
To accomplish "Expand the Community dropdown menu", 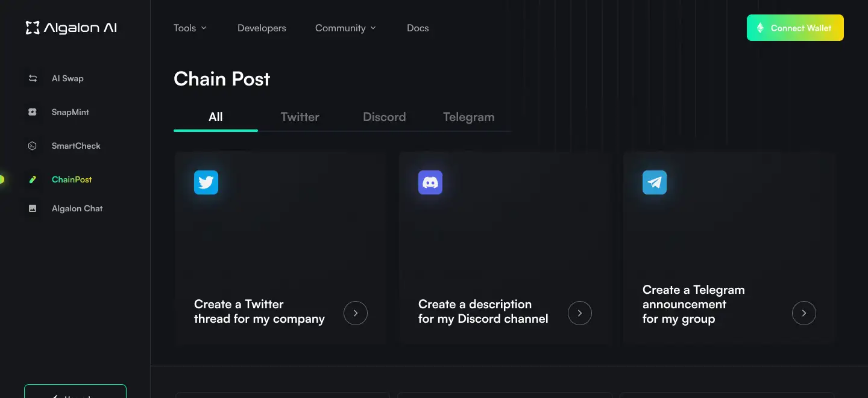I will pos(345,28).
